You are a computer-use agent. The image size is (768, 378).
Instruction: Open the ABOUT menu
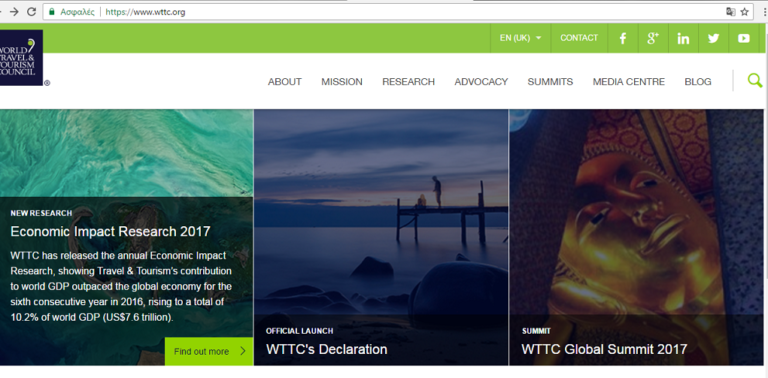(285, 82)
